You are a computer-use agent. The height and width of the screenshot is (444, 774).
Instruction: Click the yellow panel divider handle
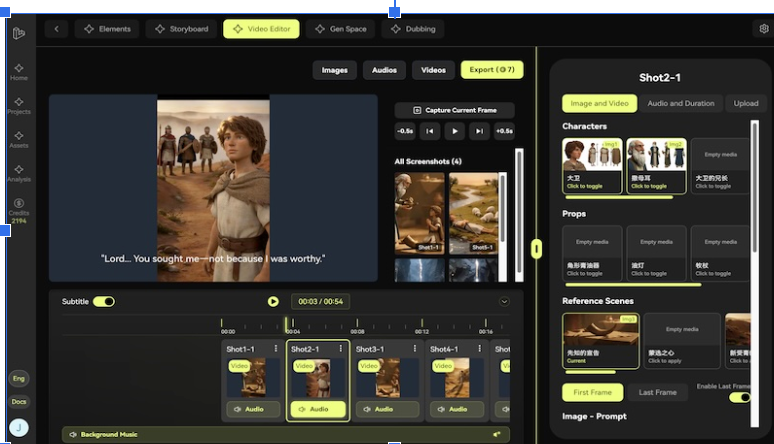pos(537,249)
